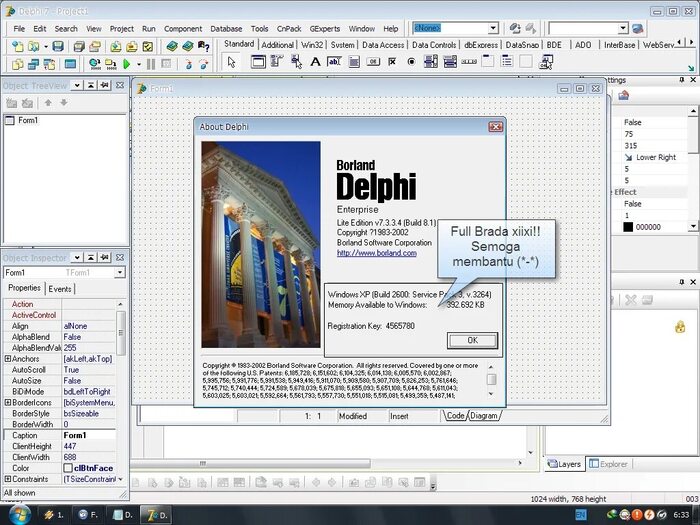
Task: Open the Form1 object selector dropdown
Action: [x=120, y=272]
